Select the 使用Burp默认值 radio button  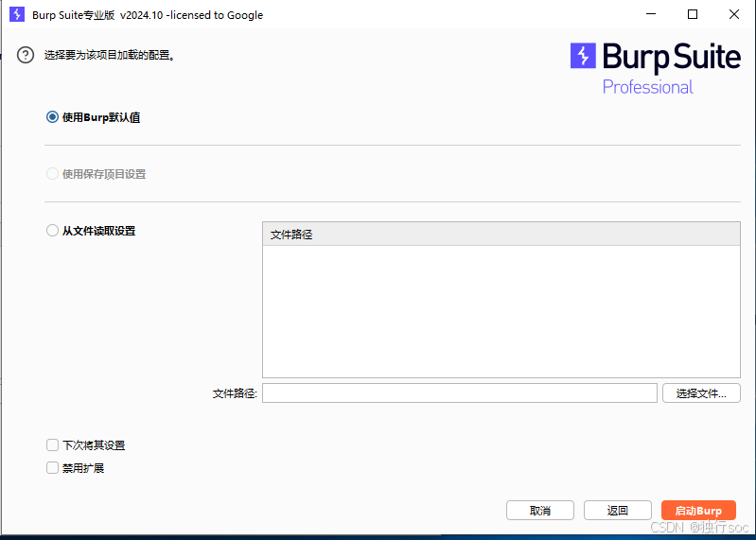click(52, 117)
